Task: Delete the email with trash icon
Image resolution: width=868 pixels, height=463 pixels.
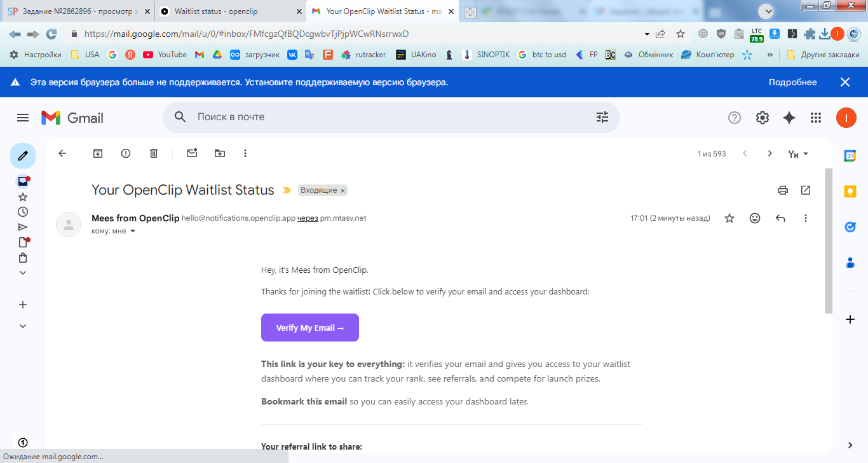Action: [x=154, y=153]
